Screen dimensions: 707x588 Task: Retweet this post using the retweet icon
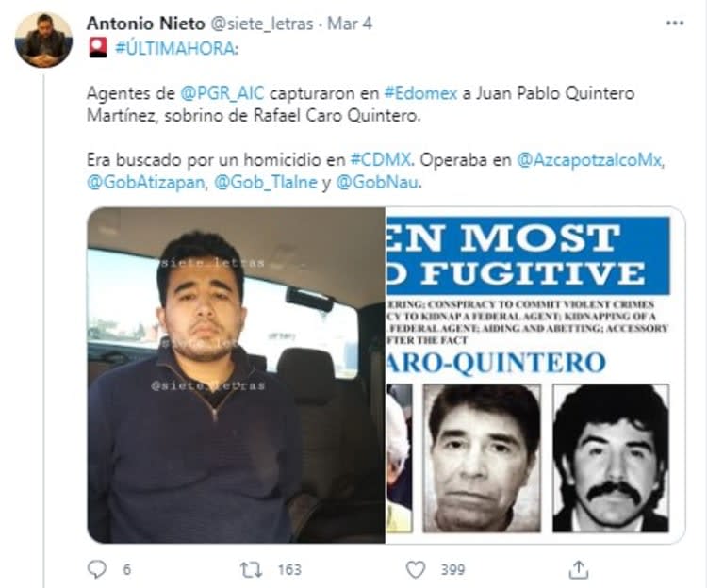(x=251, y=569)
